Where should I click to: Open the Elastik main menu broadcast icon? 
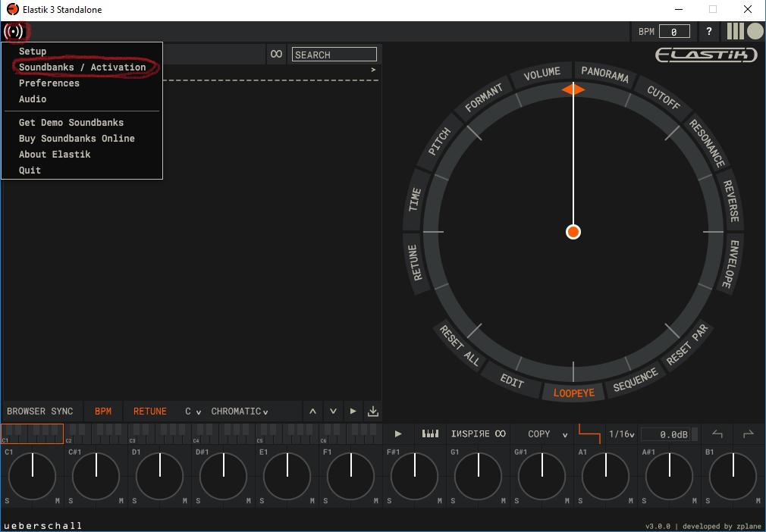tap(14, 32)
